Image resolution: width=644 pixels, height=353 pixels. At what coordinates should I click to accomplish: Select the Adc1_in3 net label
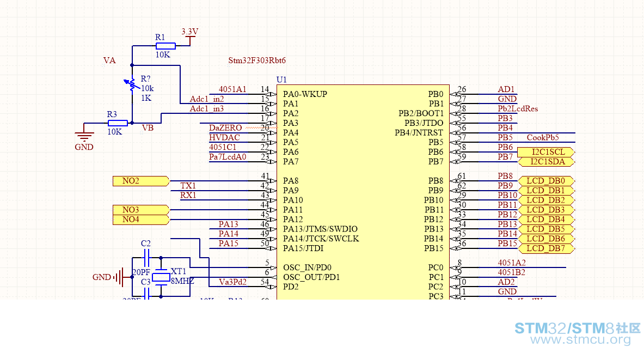click(x=206, y=108)
